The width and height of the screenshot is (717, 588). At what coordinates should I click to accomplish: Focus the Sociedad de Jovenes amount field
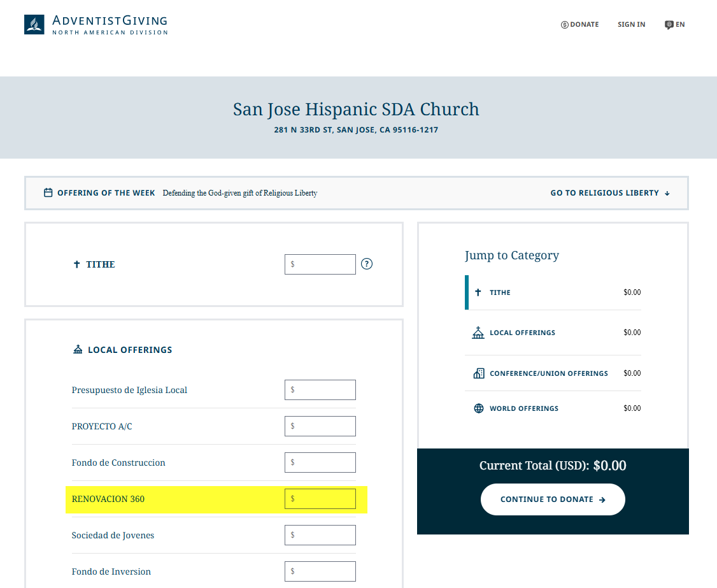click(320, 535)
